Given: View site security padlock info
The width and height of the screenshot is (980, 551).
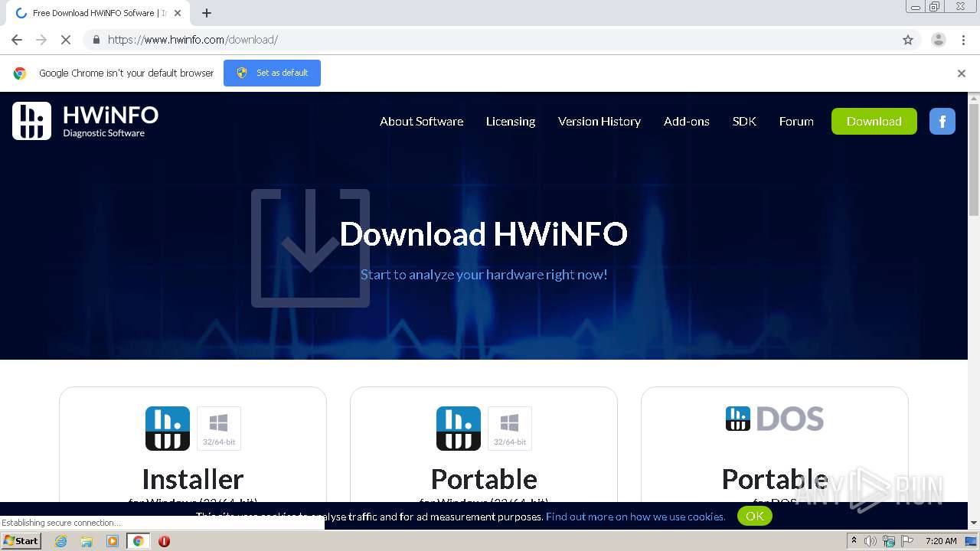Looking at the screenshot, I should coord(96,40).
